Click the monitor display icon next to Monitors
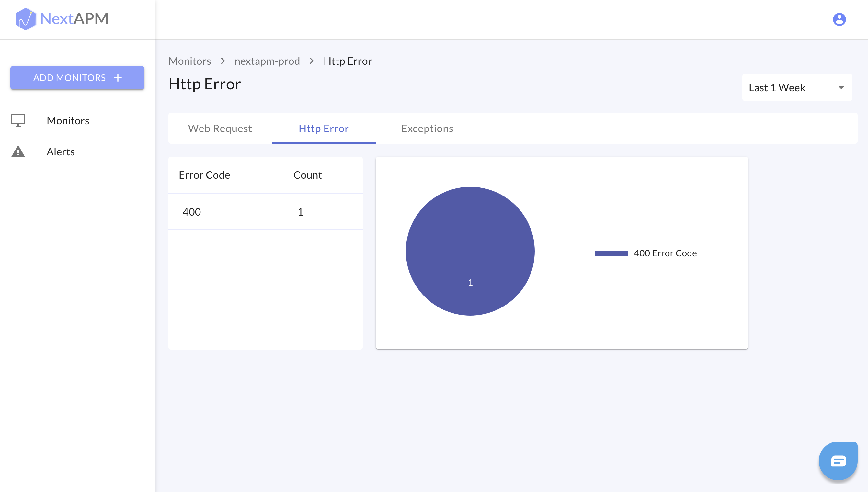The image size is (868, 492). (x=18, y=120)
